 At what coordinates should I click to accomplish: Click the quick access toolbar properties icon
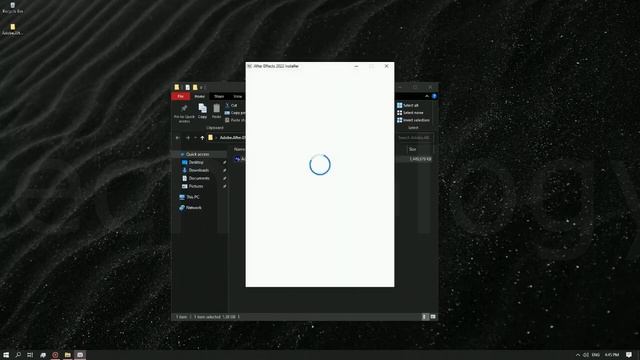(187, 87)
